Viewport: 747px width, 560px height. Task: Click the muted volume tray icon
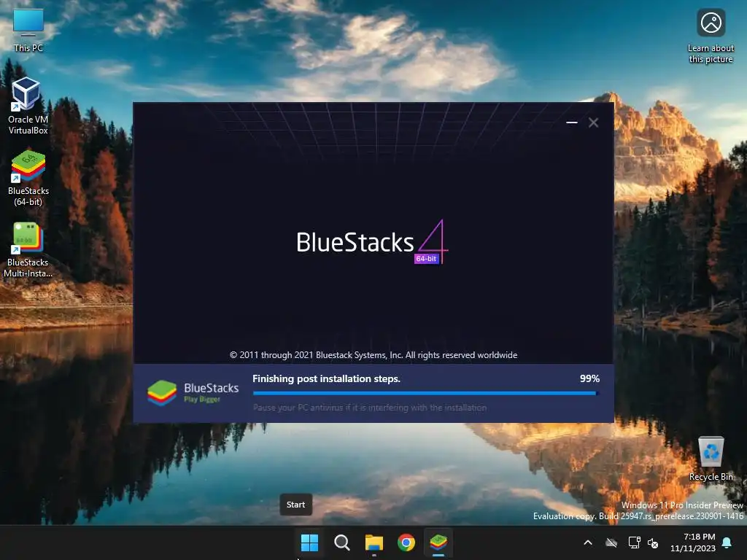(653, 542)
